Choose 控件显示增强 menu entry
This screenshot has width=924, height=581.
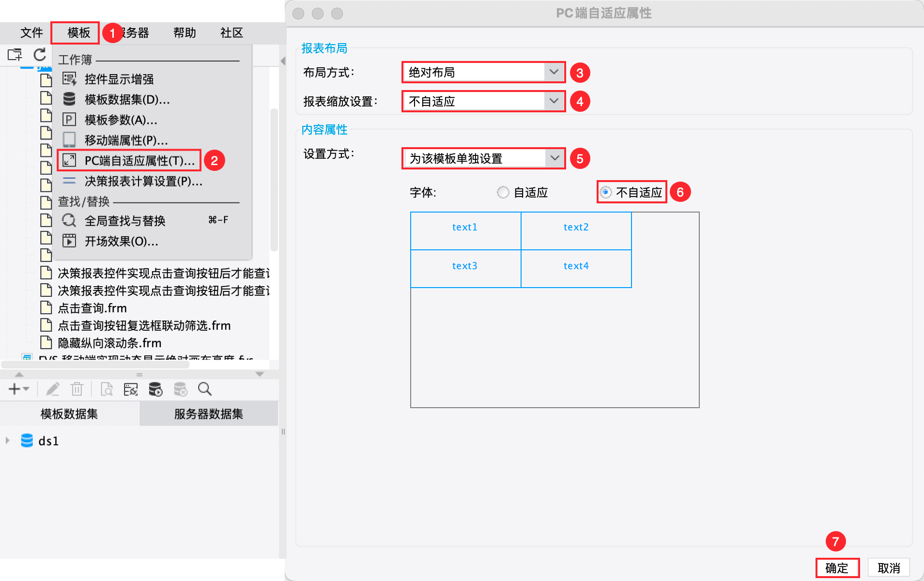119,79
